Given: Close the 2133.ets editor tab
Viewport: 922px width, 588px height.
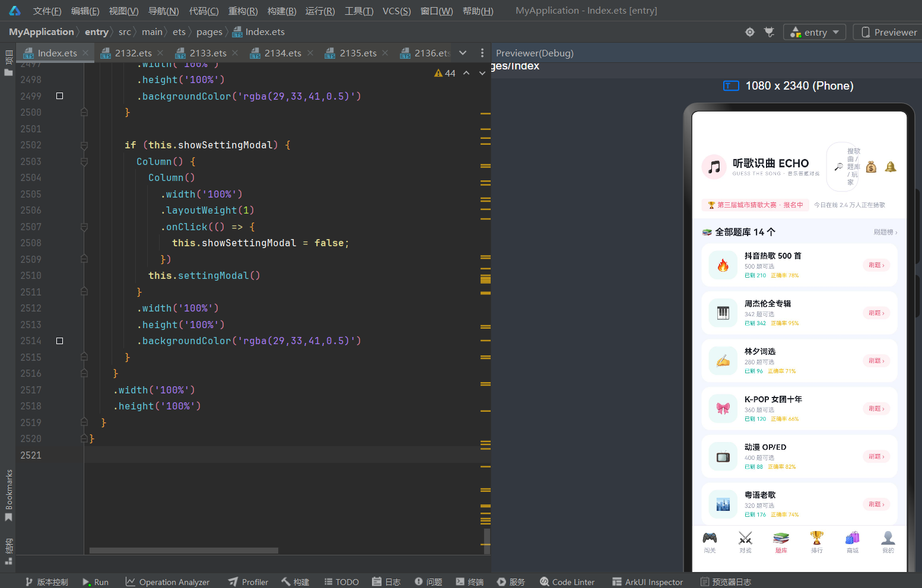Looking at the screenshot, I should pos(236,53).
